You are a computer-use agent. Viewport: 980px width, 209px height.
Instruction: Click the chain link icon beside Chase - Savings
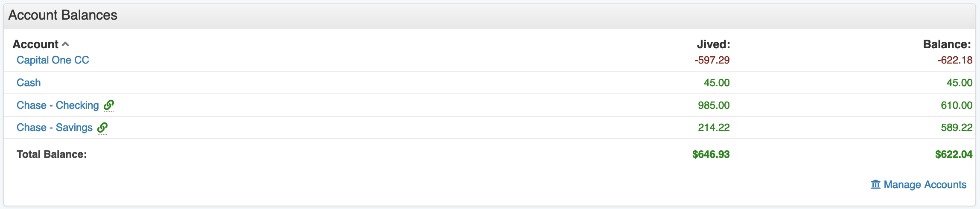coord(102,128)
